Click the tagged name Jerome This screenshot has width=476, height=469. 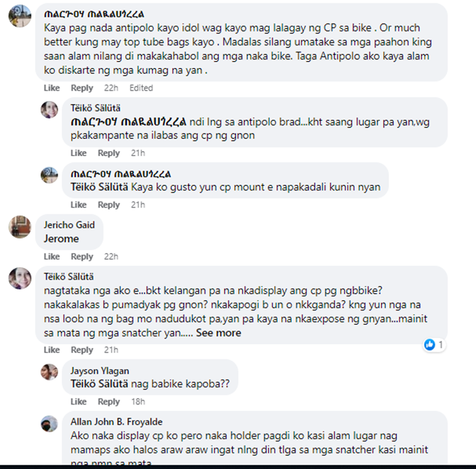(x=62, y=239)
